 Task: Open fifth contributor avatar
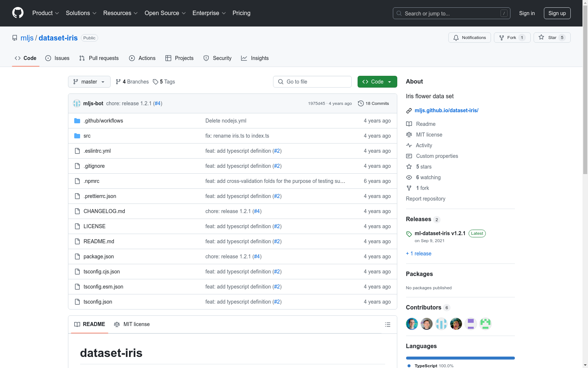(471, 324)
